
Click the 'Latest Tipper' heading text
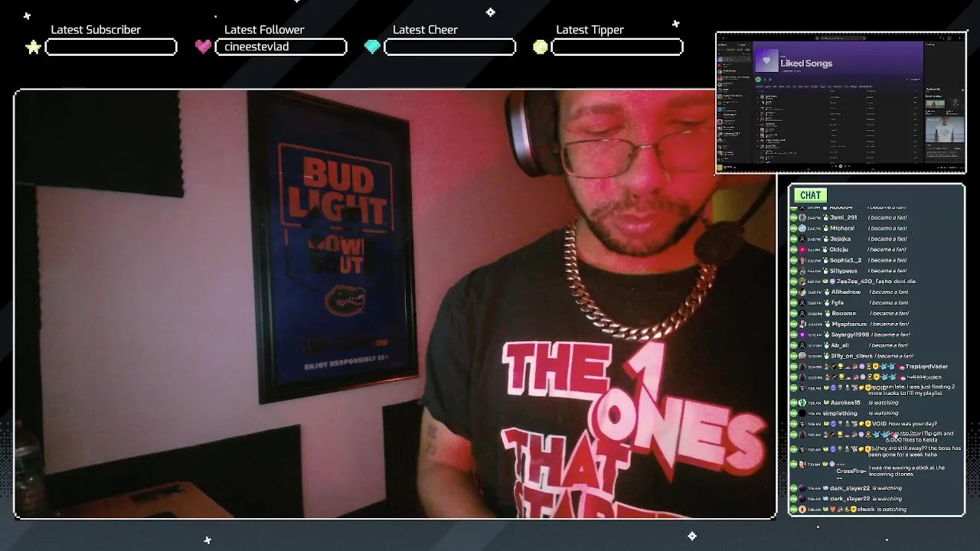590,30
